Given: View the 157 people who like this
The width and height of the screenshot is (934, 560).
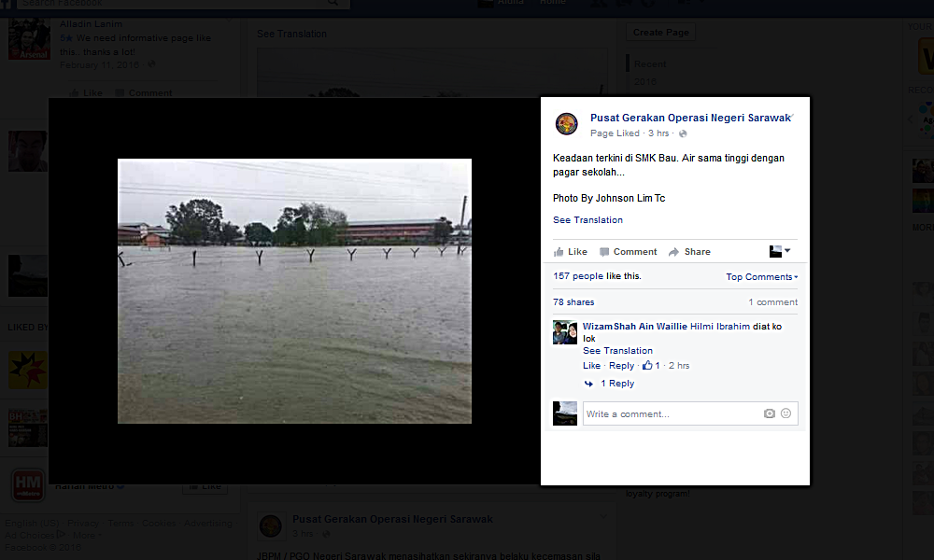Looking at the screenshot, I should 578,276.
